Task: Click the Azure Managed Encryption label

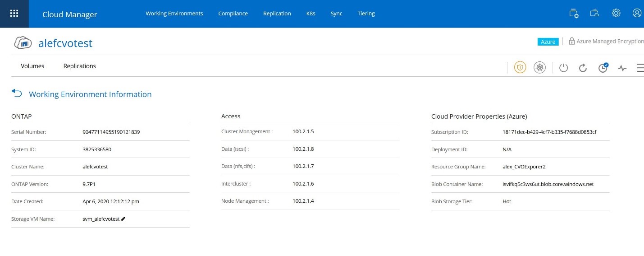Action: point(610,41)
